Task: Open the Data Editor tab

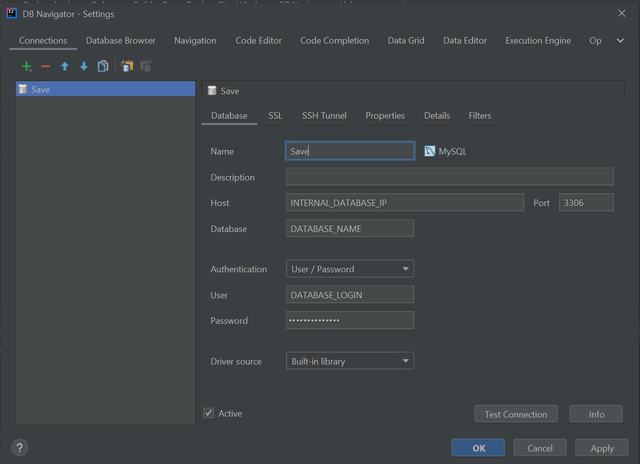Action: (x=465, y=40)
